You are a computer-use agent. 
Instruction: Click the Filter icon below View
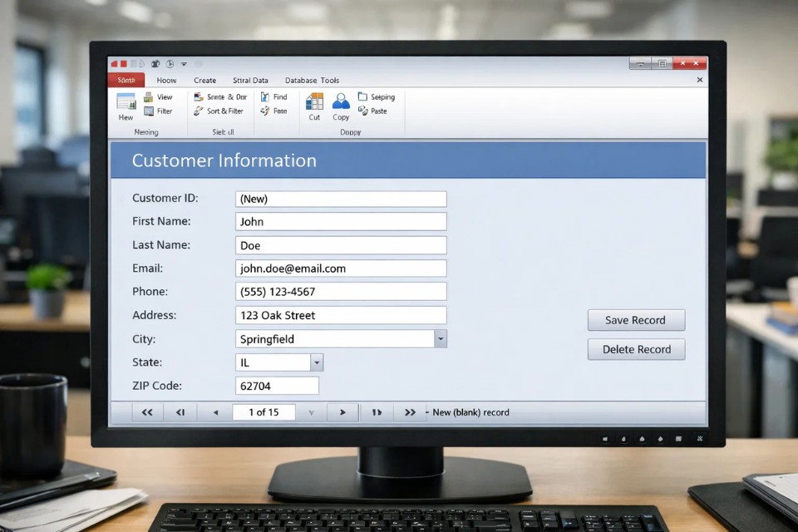[149, 111]
